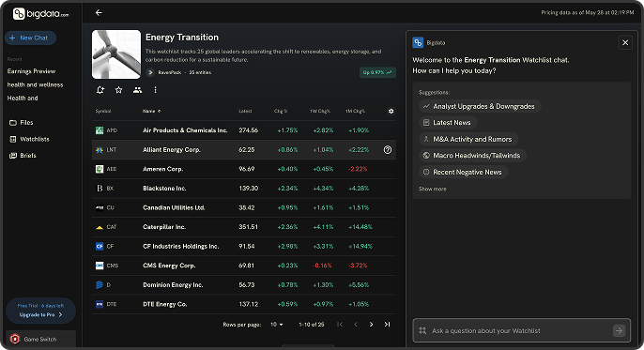The image size is (644, 350).
Task: Select Alliant Energy Corp. name
Action: click(x=172, y=150)
